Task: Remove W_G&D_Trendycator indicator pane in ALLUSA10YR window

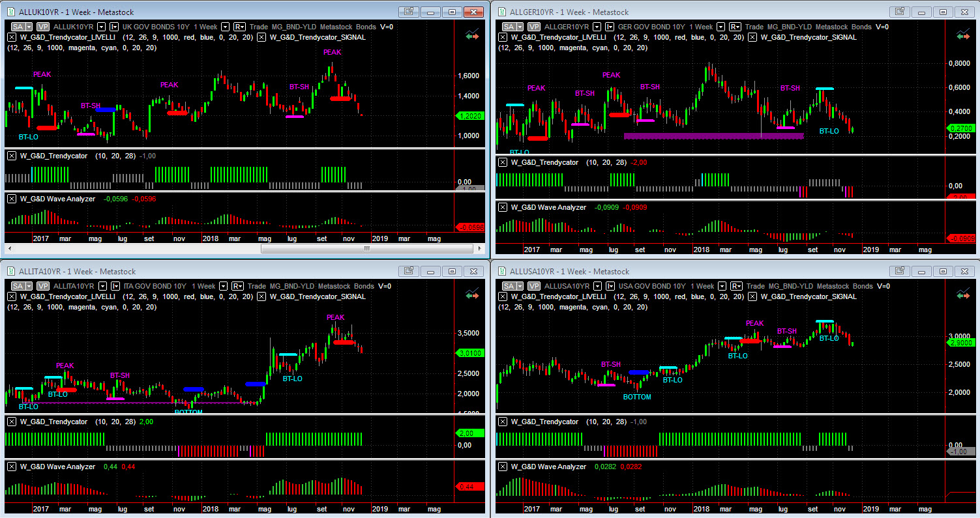Action: pos(501,422)
